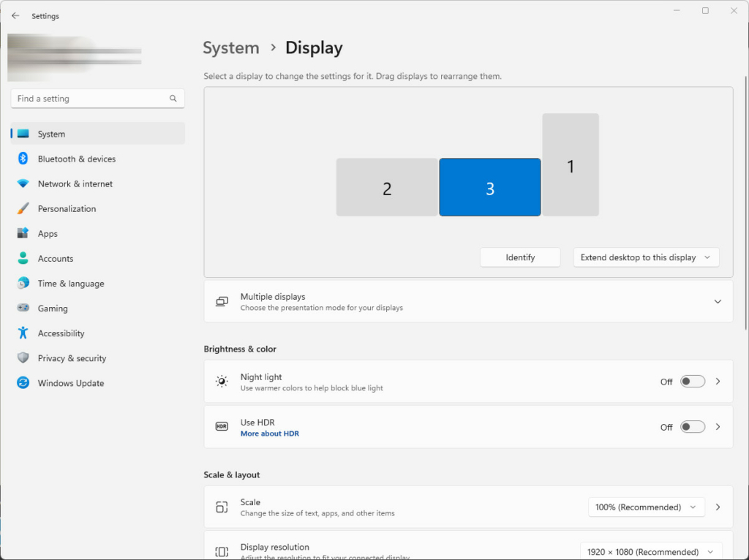Open the More about HDR link
The image size is (749, 560).
pos(270,434)
